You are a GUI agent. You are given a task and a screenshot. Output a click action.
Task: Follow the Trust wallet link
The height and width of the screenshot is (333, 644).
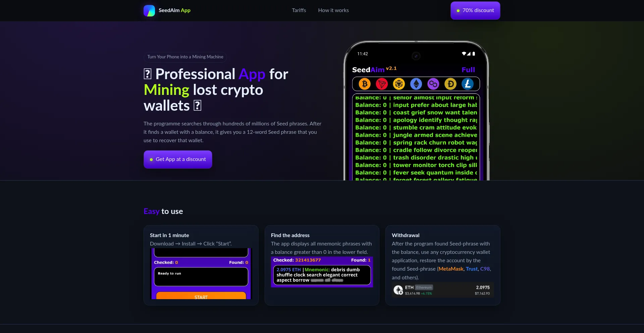point(472,269)
